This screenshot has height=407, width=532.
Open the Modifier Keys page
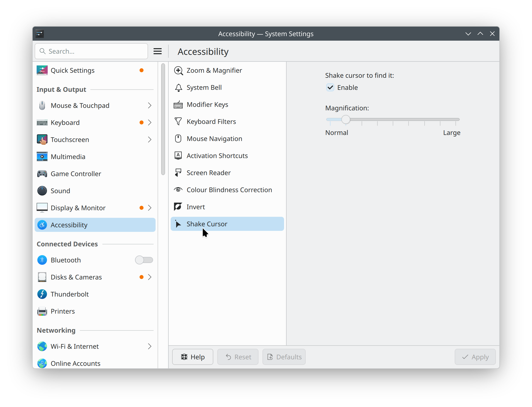pyautogui.click(x=207, y=105)
